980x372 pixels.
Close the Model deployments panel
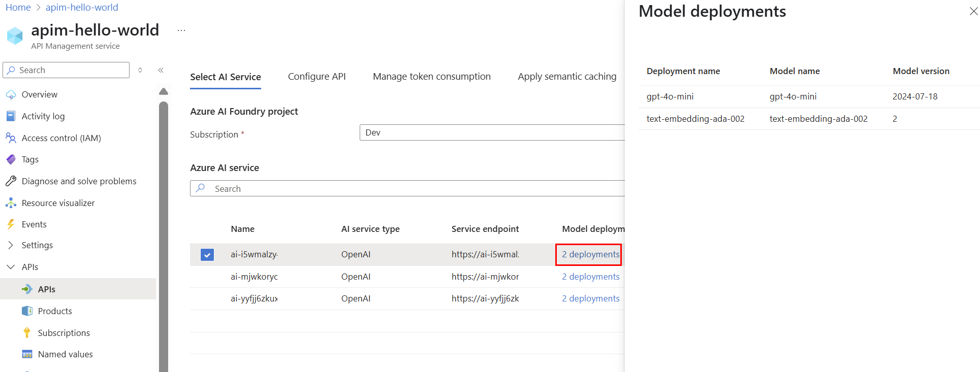click(x=973, y=11)
